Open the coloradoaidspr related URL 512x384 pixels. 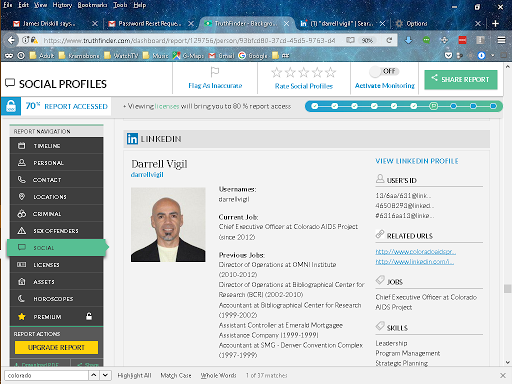416,252
